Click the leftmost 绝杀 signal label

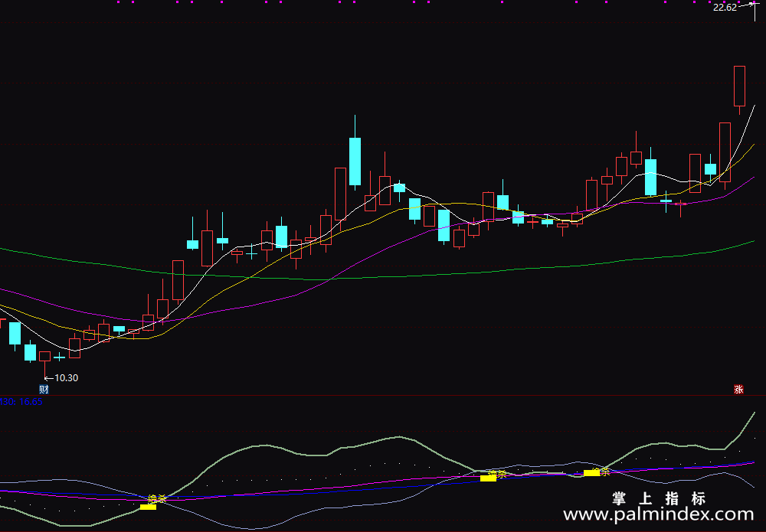(157, 499)
